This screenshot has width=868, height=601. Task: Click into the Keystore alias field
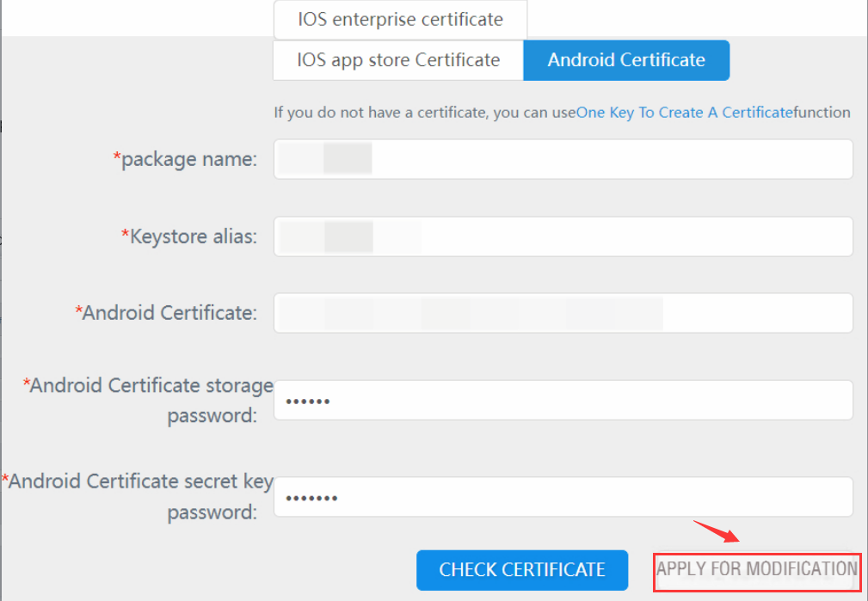coord(563,236)
